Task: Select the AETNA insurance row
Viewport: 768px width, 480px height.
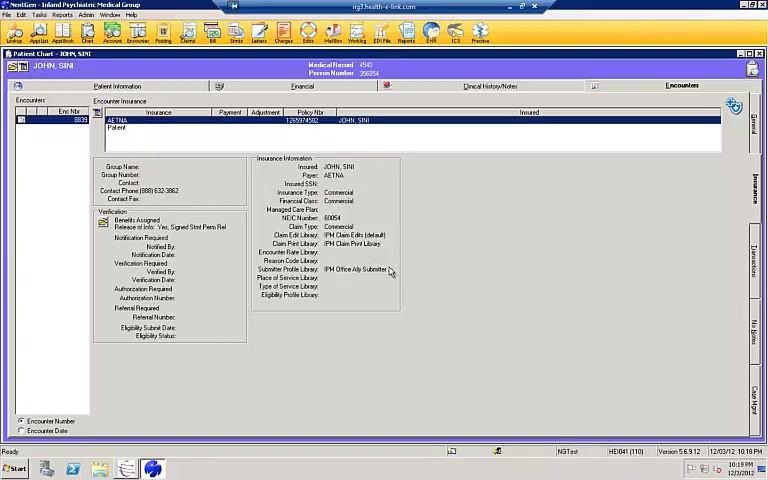Action: 413,120
